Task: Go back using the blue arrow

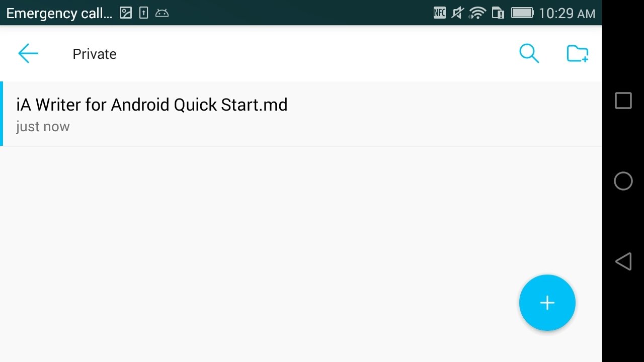Action: point(28,53)
